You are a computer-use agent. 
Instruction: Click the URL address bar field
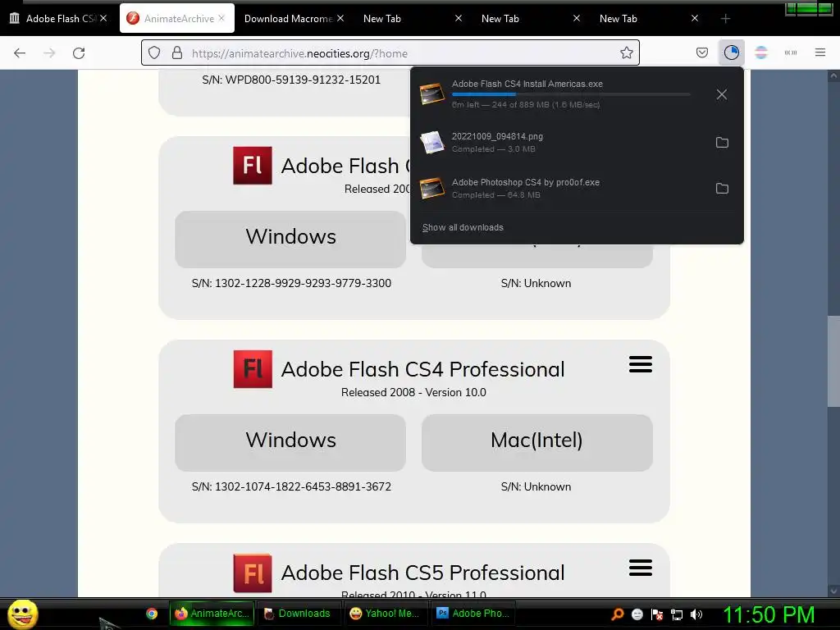390,53
